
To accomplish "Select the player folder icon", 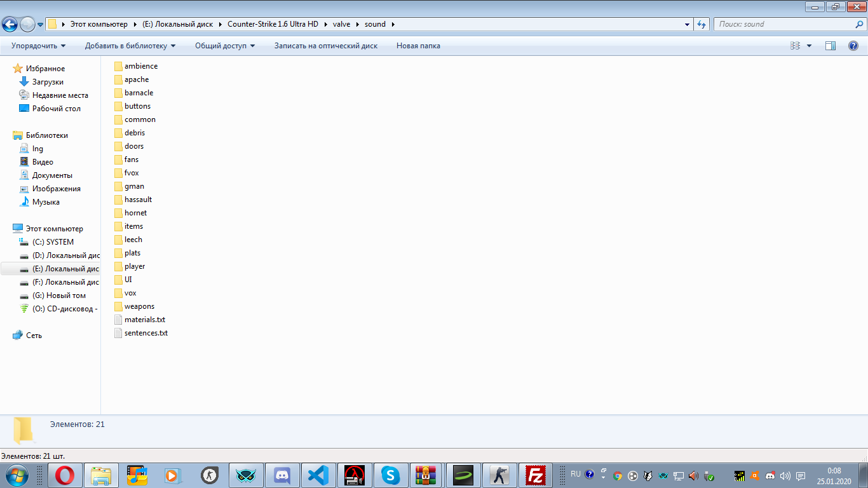I will [x=118, y=266].
